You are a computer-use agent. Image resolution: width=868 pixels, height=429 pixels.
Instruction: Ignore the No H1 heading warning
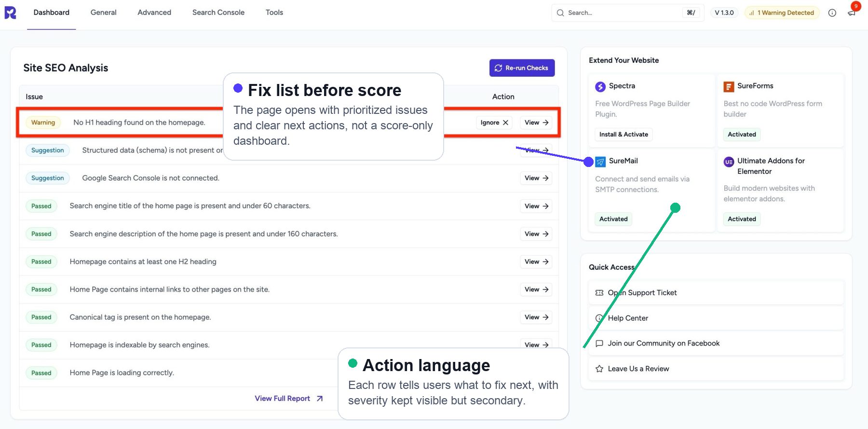pos(494,123)
